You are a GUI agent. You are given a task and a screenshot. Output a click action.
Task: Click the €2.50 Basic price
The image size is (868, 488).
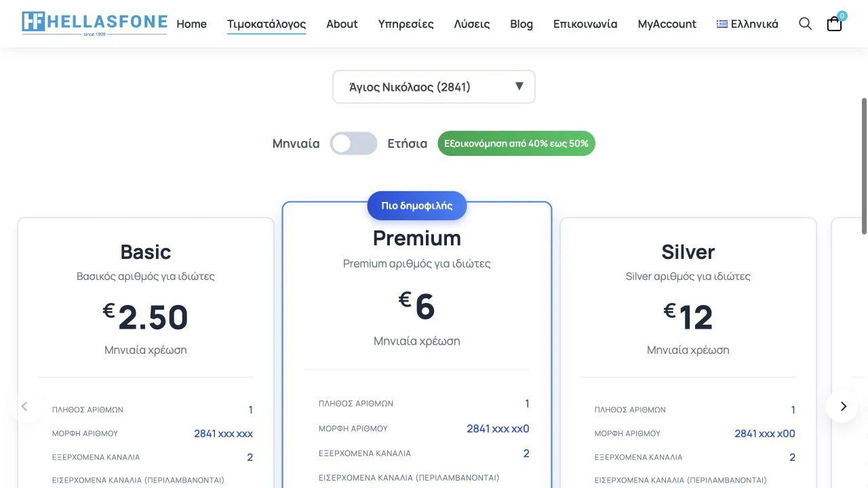(x=146, y=317)
